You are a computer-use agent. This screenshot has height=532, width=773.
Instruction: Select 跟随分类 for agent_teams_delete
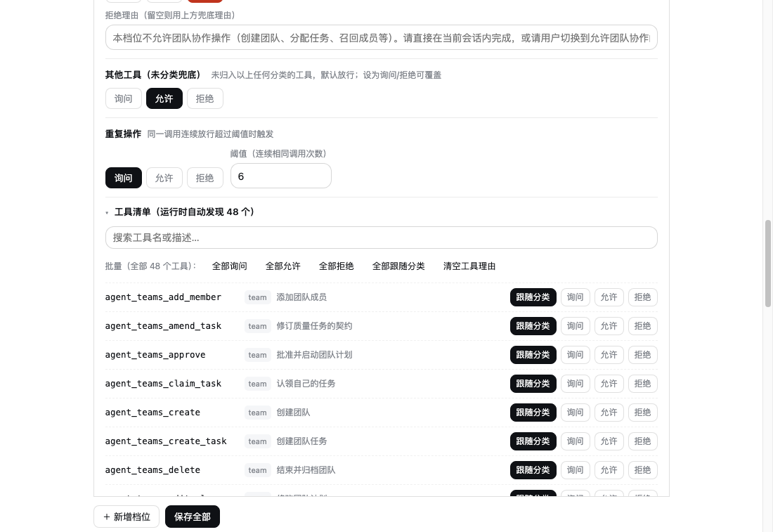click(533, 470)
